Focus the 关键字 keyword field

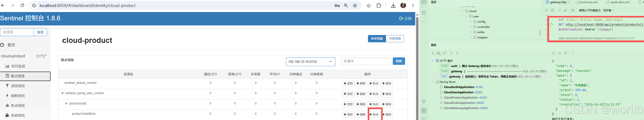click(x=366, y=61)
